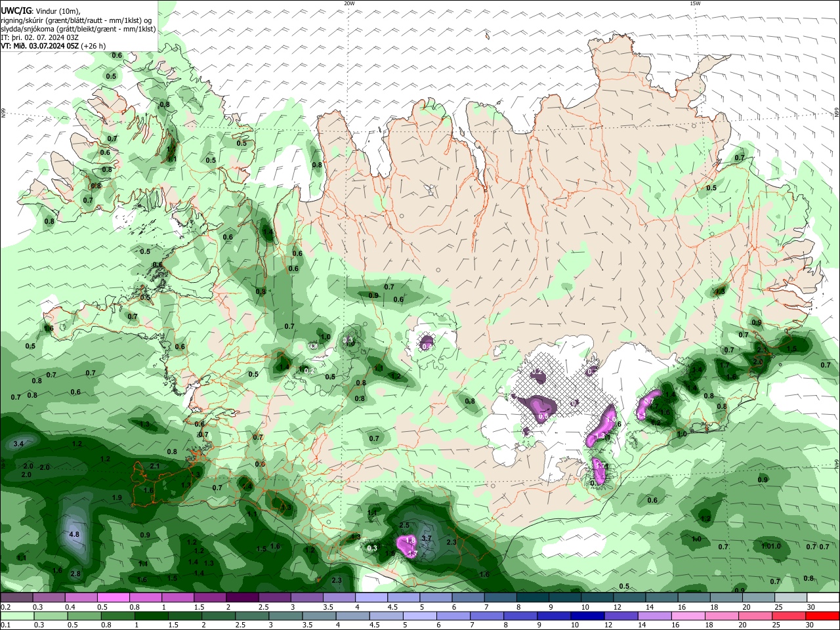Image resolution: width=840 pixels, height=630 pixels.
Task: Click the 'slydda/snjókoma' legend description line
Action: coord(78,29)
